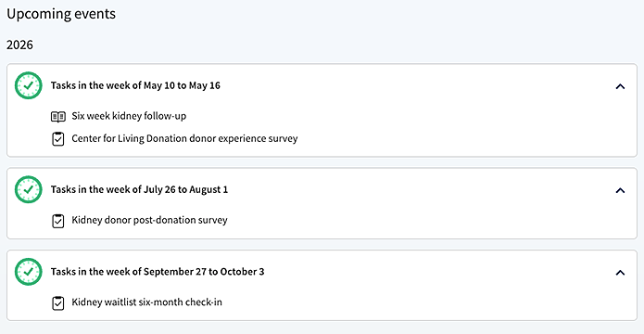Screen dimensions: 644x334
Task: Click the book icon beside Six week kidney follow-up
Action: pos(57,117)
